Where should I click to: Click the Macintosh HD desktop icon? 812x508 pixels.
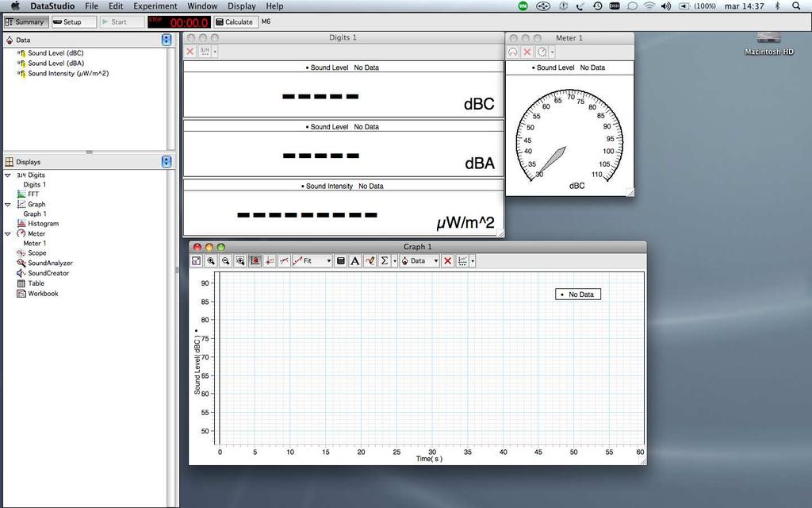769,44
